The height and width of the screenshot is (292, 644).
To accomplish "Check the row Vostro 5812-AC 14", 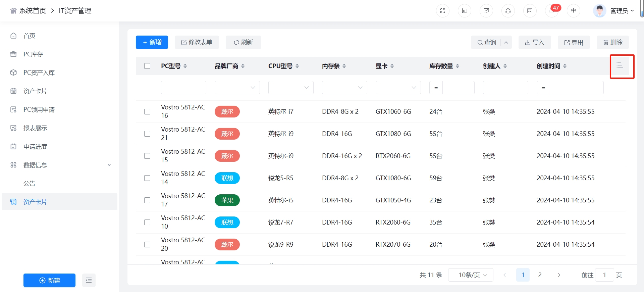I will pos(147,178).
